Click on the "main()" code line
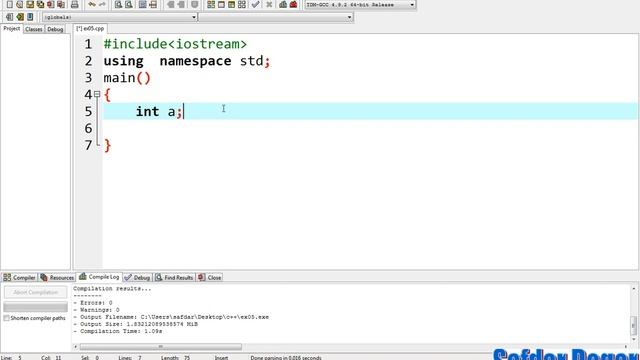This screenshot has width=640, height=360. point(127,78)
